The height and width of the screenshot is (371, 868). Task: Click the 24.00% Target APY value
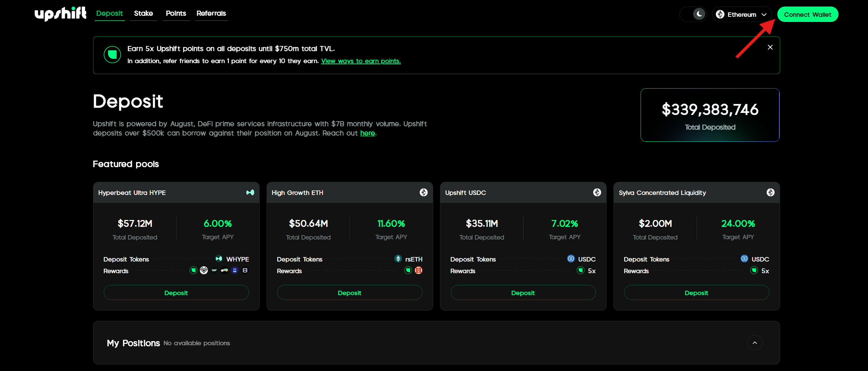(738, 224)
